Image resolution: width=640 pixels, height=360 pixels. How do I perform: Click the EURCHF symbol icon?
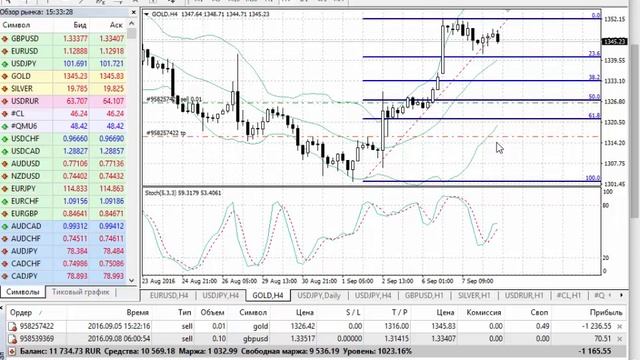5,201
